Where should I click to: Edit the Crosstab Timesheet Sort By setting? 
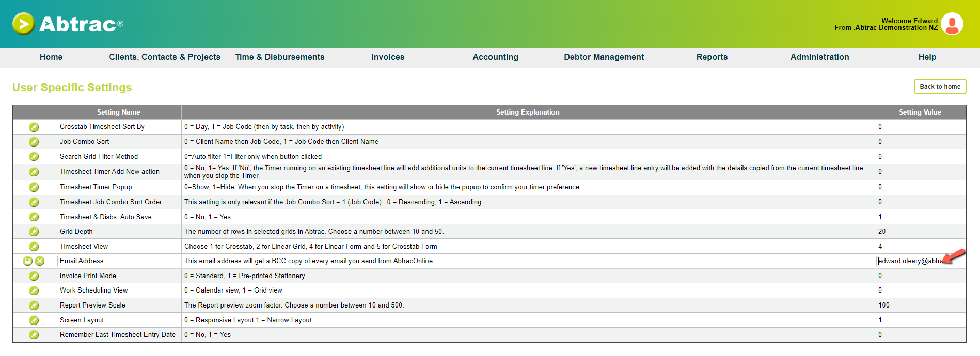(x=34, y=127)
